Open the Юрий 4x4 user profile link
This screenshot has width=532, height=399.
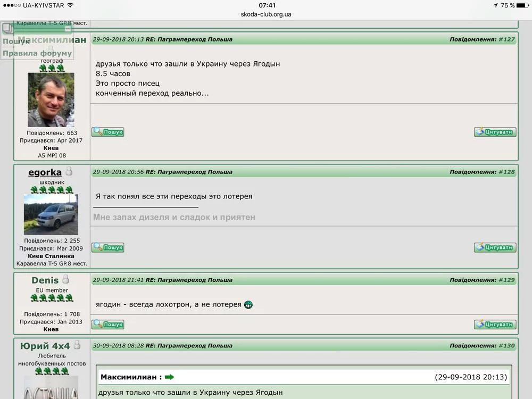tap(45, 346)
